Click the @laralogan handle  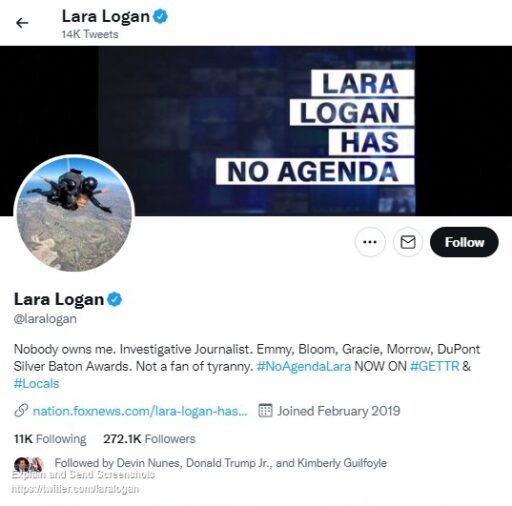point(45,319)
